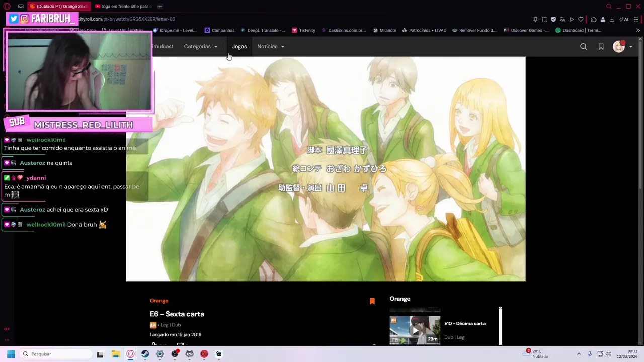Screen dimensions: 644x362
Task: Open the Patrocínios LIVAD bookmark
Action: (x=424, y=30)
